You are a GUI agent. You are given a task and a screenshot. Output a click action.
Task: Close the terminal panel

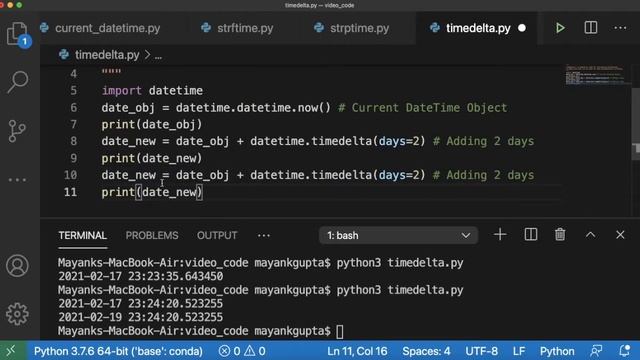click(x=620, y=235)
